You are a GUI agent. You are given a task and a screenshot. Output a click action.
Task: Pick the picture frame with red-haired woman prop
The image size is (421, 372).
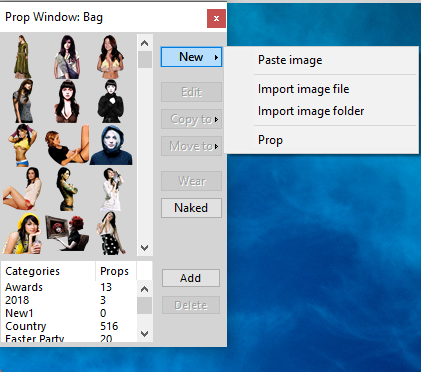(x=67, y=233)
